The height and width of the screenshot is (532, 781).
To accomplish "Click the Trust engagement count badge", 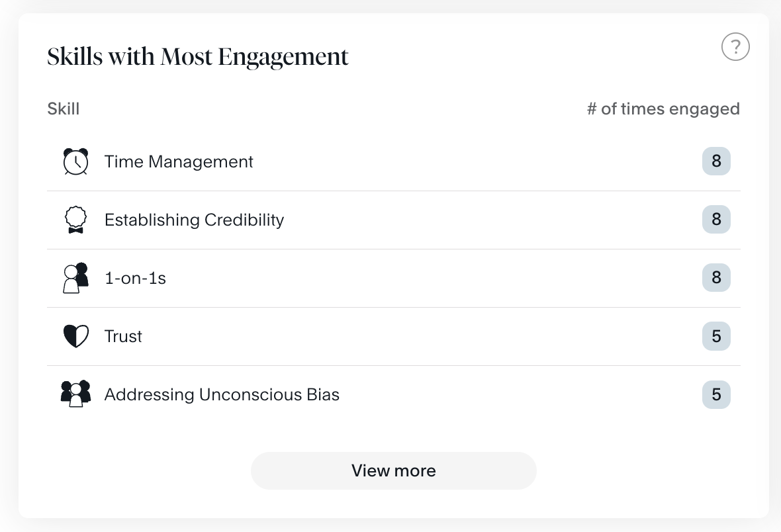I will (716, 336).
